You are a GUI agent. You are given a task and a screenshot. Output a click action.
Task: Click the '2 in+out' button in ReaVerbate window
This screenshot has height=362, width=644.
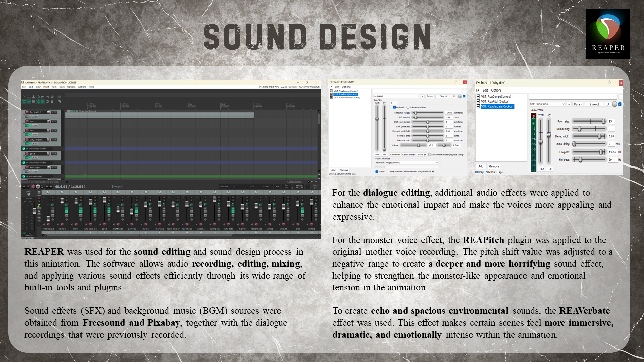[594, 104]
